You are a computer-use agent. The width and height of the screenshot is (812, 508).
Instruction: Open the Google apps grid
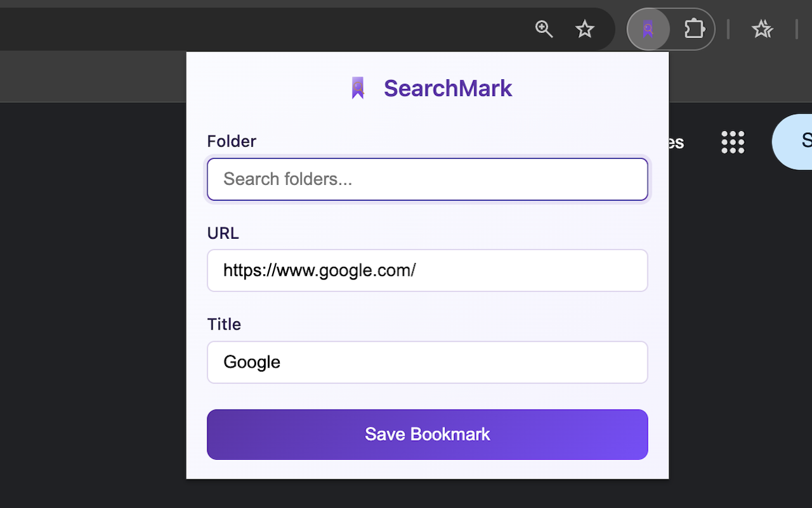pos(733,142)
